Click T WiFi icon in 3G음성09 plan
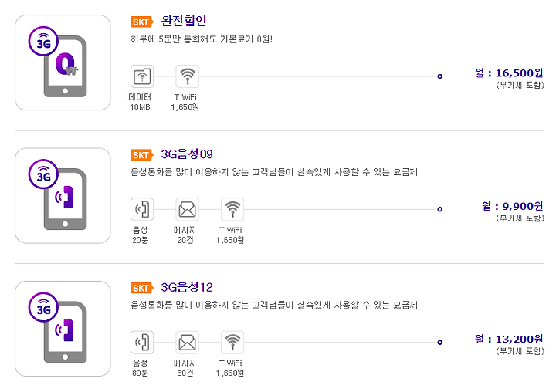This screenshot has width=556, height=392. (232, 209)
